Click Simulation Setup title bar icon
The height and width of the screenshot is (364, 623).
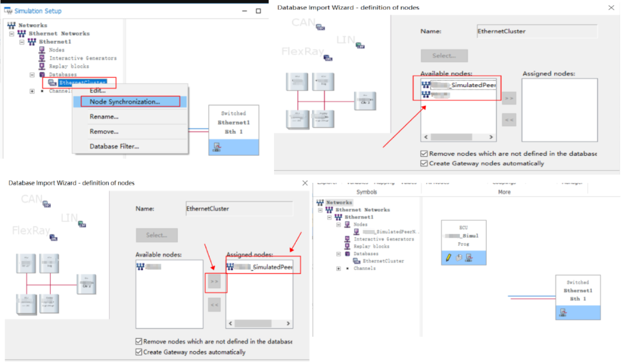click(8, 11)
